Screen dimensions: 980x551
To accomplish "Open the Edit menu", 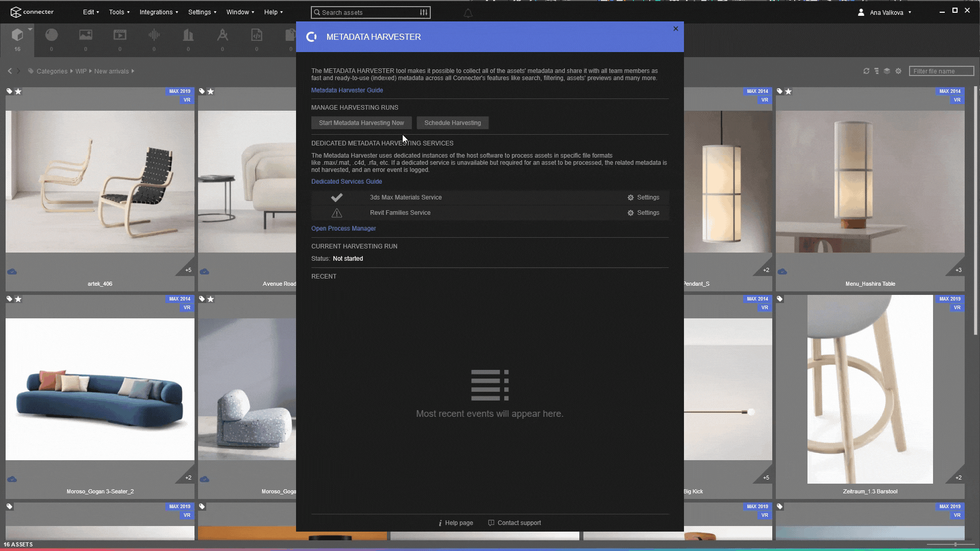I will tap(91, 12).
